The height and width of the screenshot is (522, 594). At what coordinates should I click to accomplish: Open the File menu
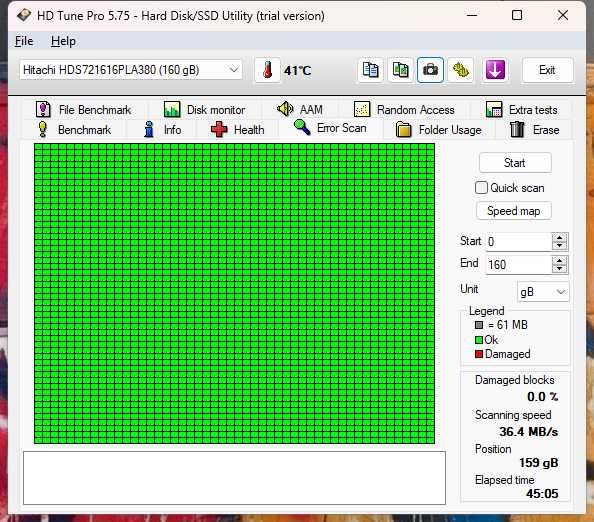(x=24, y=41)
